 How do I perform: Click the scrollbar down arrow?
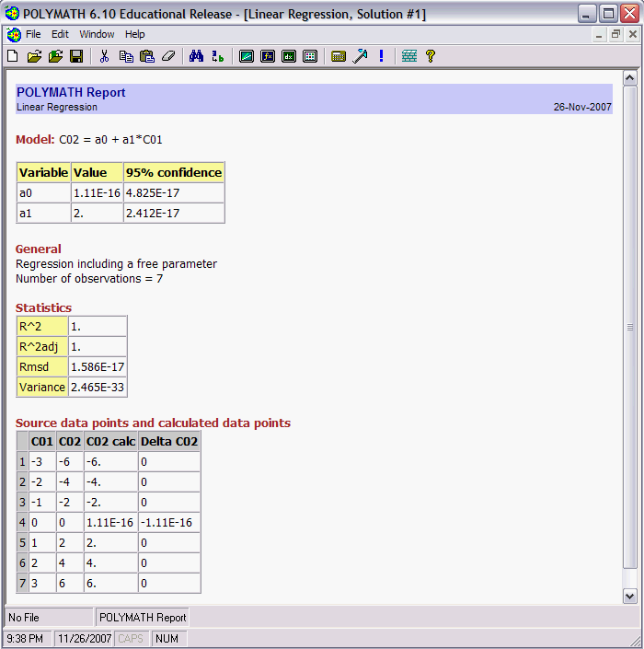tap(630, 596)
